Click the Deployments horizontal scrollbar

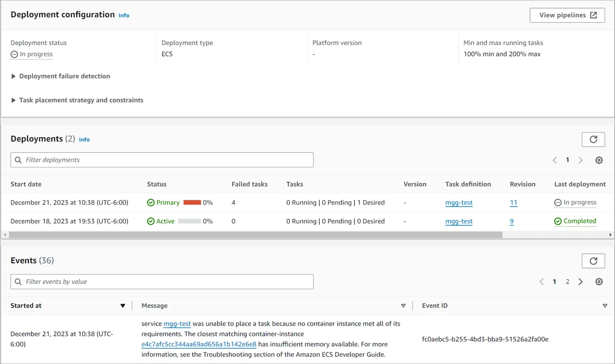256,235
